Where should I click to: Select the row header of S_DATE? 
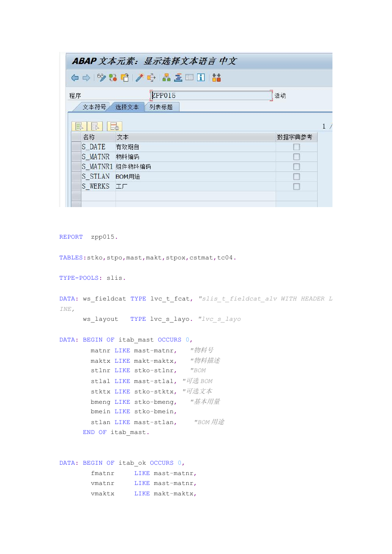point(76,147)
